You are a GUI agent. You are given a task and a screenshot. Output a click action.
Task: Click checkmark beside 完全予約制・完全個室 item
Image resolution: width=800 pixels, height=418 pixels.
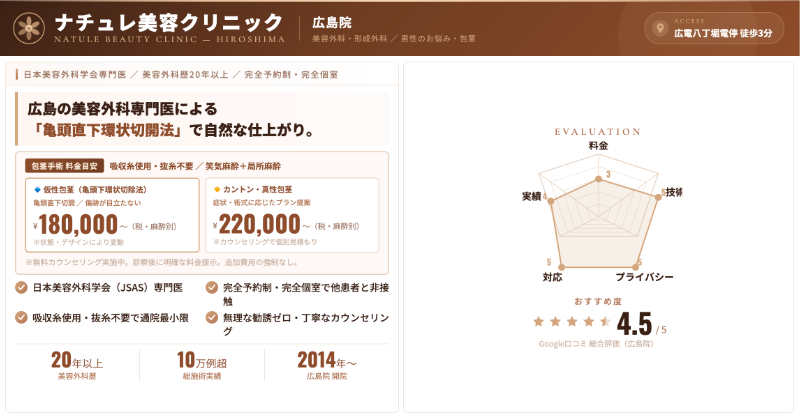coord(212,288)
